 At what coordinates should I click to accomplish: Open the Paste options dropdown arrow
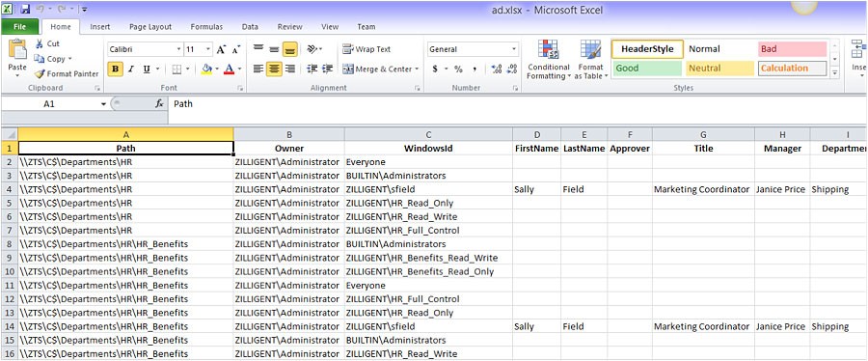(x=17, y=76)
